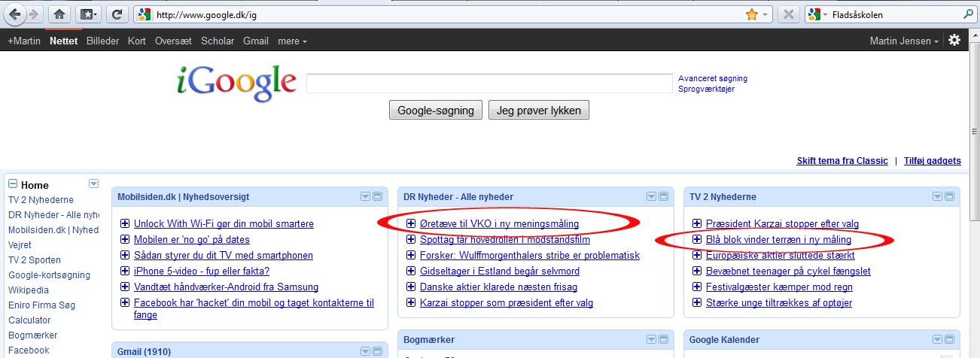Select Calculator in the sidebar list

pos(29,320)
